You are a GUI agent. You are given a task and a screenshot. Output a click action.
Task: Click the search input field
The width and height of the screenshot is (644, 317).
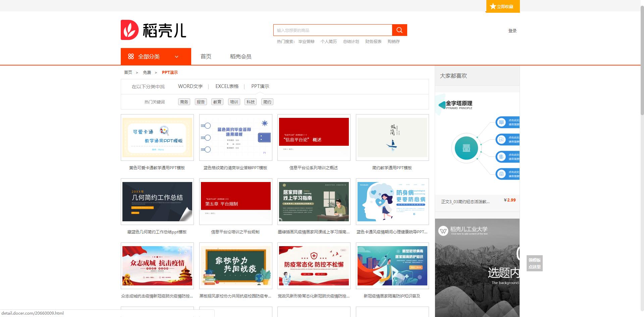click(x=332, y=30)
